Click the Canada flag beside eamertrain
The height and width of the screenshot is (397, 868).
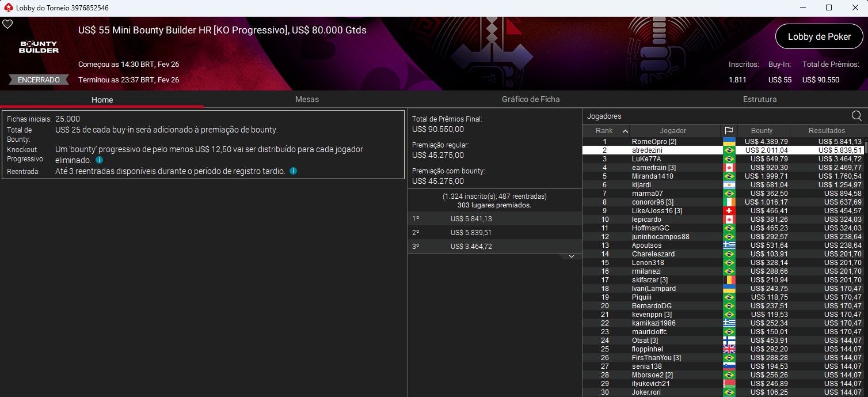point(729,167)
